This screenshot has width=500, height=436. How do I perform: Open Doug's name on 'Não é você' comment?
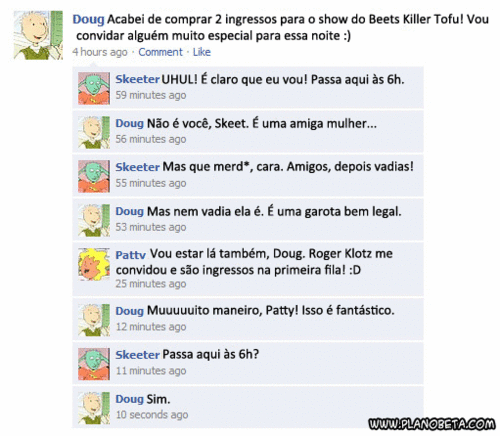click(129, 123)
